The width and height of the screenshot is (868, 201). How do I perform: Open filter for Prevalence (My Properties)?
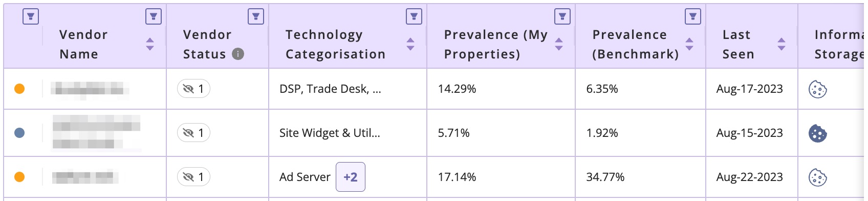tap(562, 16)
